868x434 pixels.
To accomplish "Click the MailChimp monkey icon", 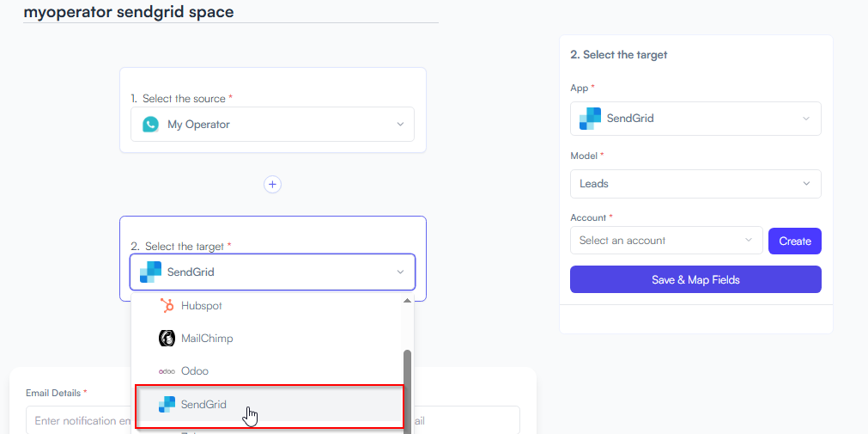I will pyautogui.click(x=167, y=338).
